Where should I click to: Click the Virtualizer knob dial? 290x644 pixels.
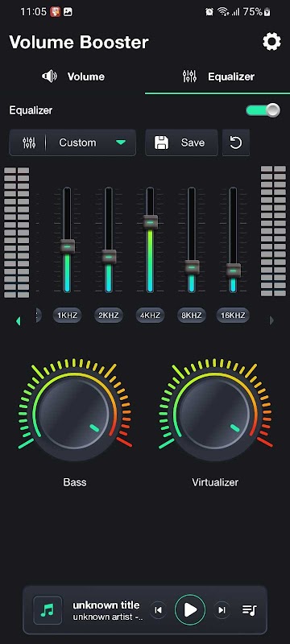pyautogui.click(x=215, y=413)
